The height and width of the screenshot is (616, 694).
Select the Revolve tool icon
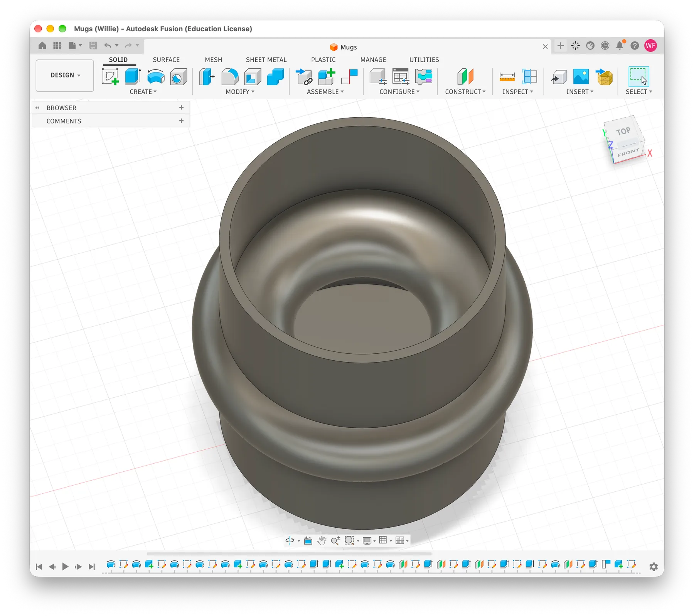tap(156, 76)
